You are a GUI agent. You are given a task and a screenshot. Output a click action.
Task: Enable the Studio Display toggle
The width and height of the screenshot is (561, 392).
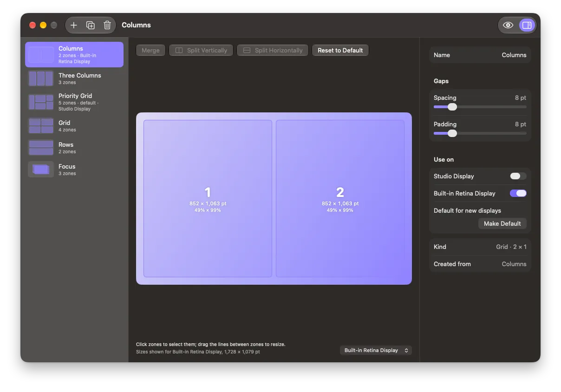[518, 176]
